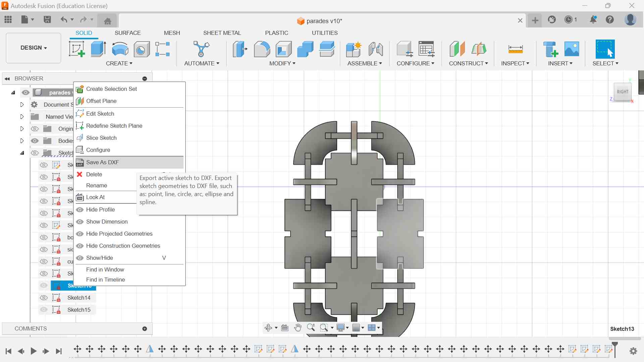The width and height of the screenshot is (644, 362).
Task: Click the Revolve tool in Create group
Action: [120, 49]
